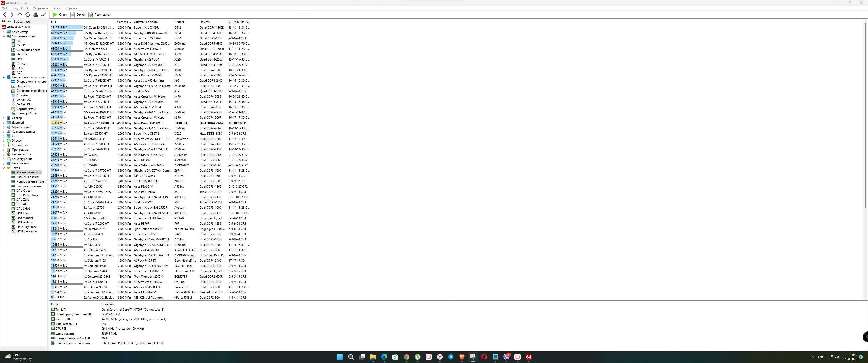Click the 111198 МБ/с result bar
The image size is (868, 363).
pos(67,28)
